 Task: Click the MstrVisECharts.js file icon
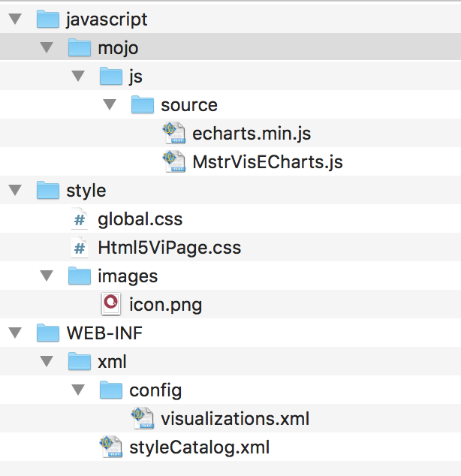click(174, 162)
